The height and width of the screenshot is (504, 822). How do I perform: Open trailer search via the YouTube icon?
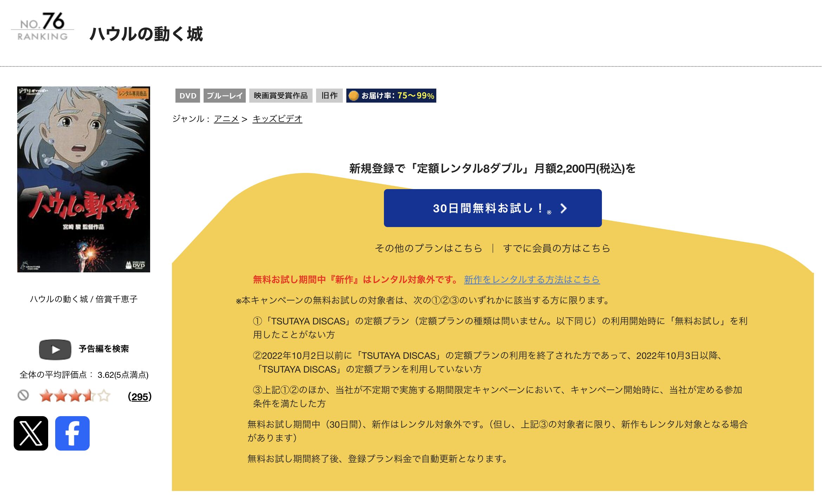click(55, 349)
